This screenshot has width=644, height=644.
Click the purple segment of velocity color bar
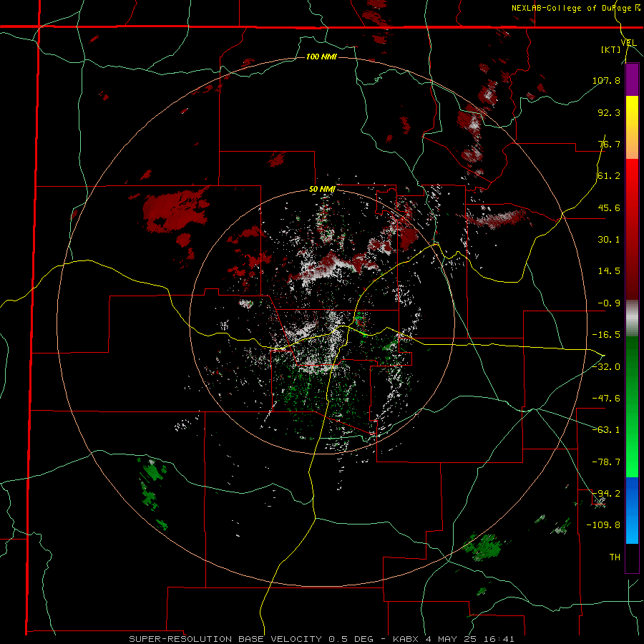632,79
